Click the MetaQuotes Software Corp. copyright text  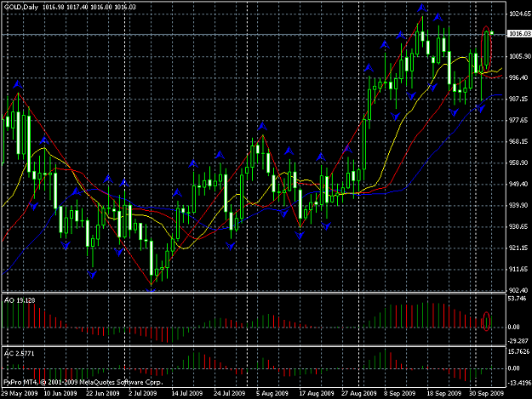pyautogui.click(x=83, y=382)
